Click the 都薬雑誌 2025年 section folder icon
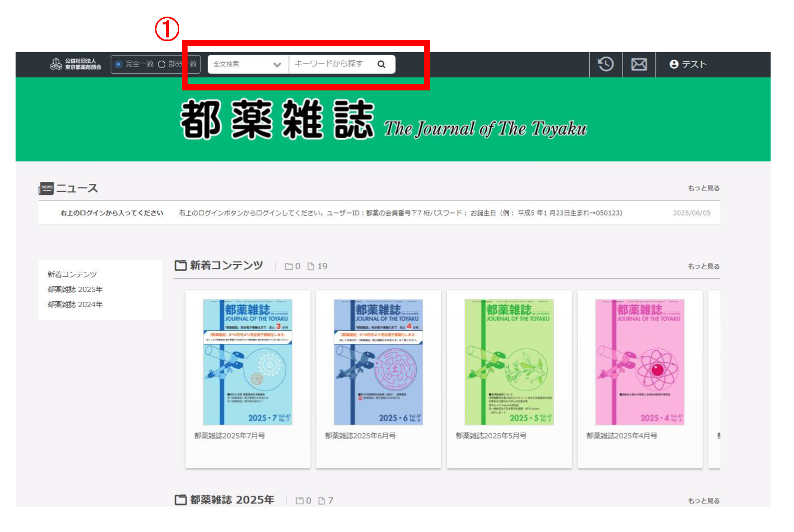Screen dimensions: 794x532 [x=181, y=500]
